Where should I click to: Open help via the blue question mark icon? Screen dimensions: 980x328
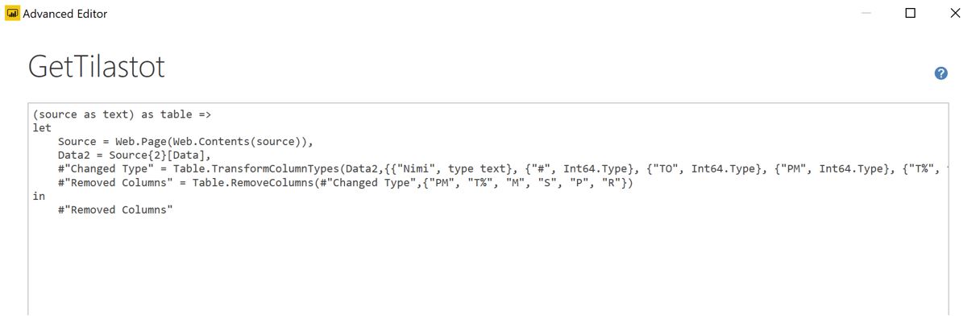(941, 73)
